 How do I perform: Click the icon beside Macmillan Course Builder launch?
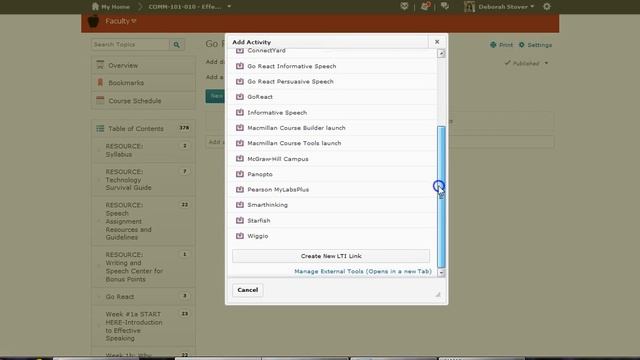[x=240, y=128]
